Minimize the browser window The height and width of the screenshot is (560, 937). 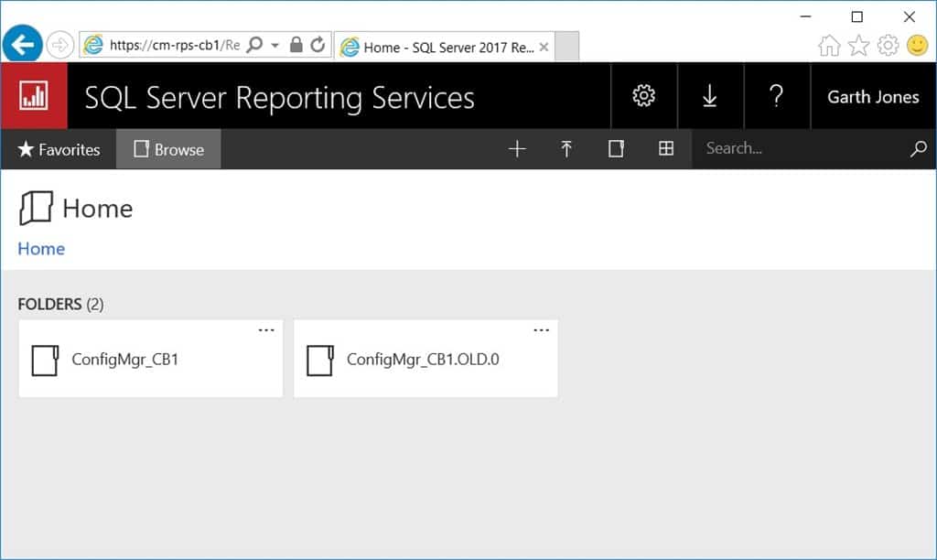tap(805, 16)
